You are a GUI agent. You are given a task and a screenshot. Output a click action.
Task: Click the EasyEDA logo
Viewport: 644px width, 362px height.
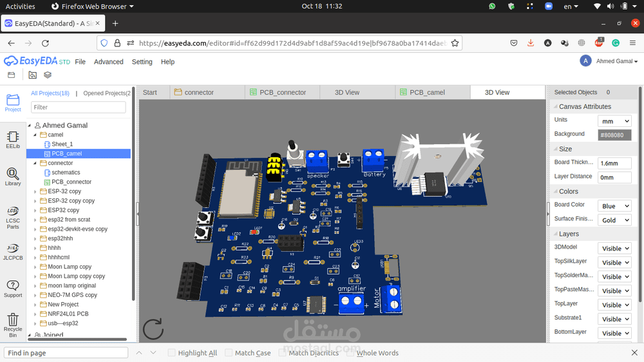tap(37, 61)
